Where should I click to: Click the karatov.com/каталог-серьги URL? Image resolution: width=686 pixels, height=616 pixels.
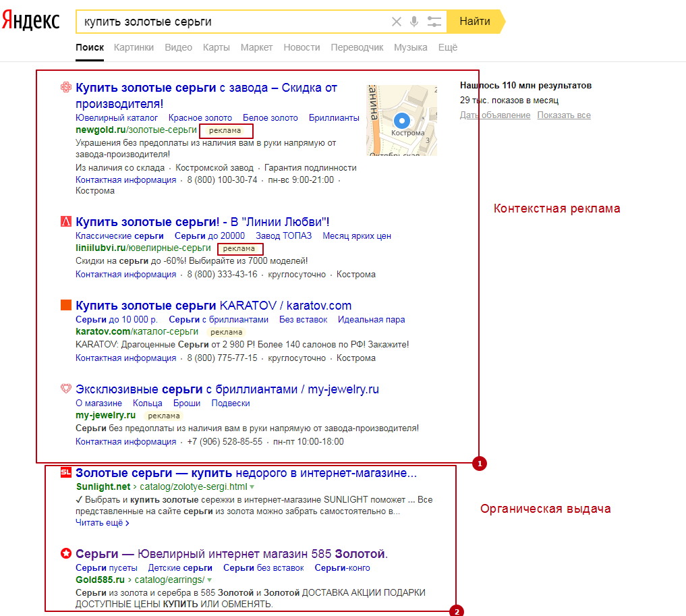pos(137,332)
